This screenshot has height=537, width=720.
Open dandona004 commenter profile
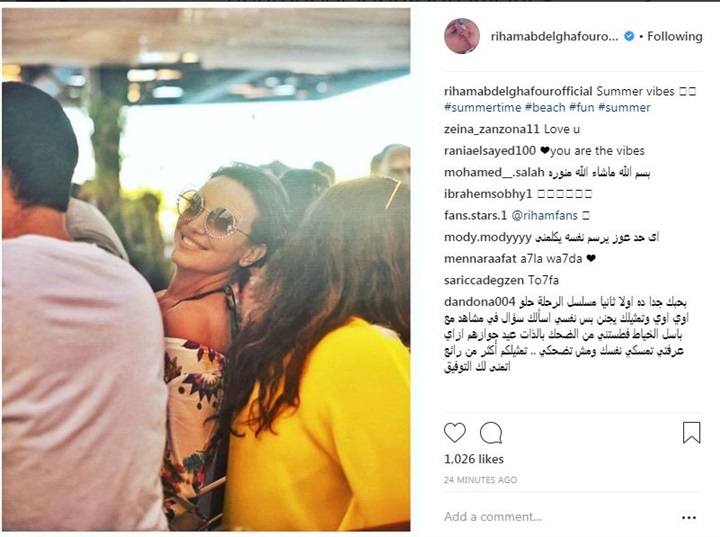pos(480,302)
